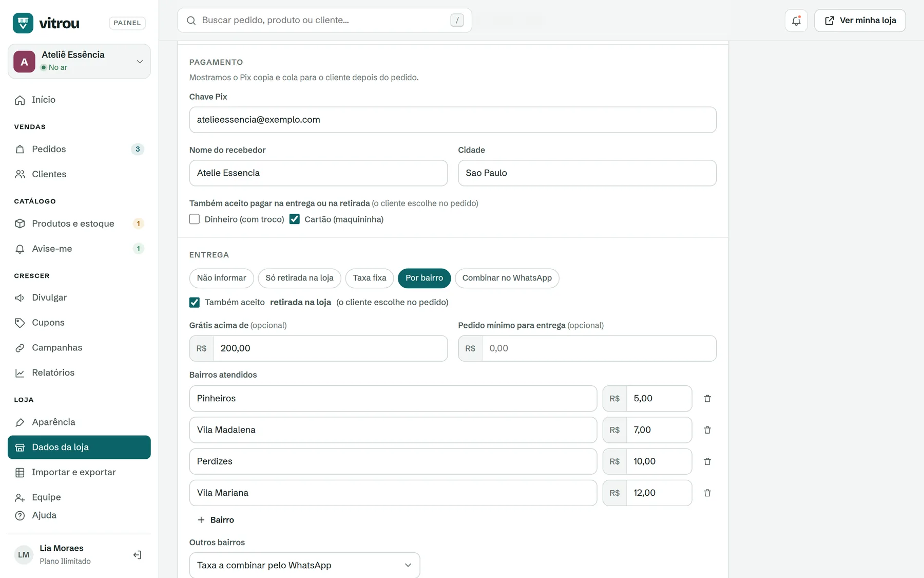Click the search orders and products box
This screenshot has width=924, height=578.
point(324,21)
